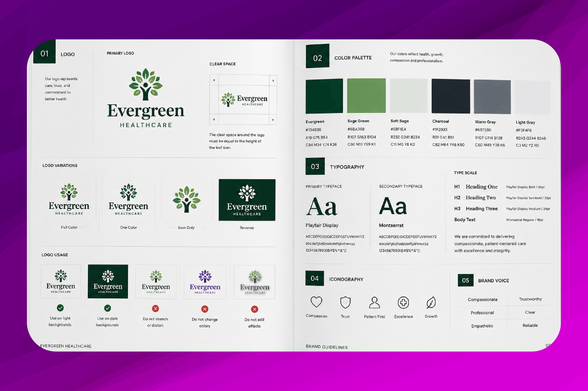The image size is (588, 391).
Task: Click the One Color logo variation
Action: [128, 200]
